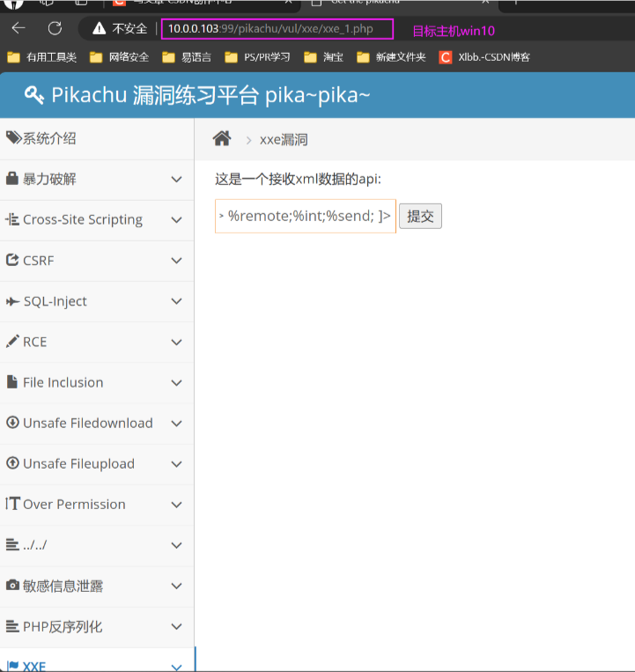Select the Over Permission sidebar label
Image resolution: width=635 pixels, height=672 pixels.
click(74, 504)
